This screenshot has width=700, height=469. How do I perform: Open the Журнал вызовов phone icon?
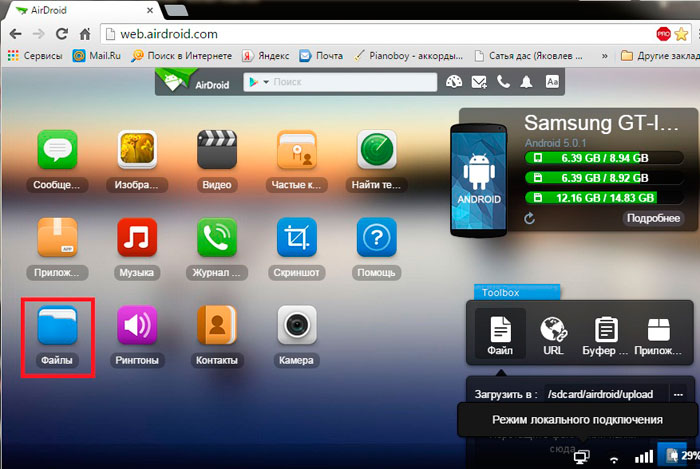217,237
